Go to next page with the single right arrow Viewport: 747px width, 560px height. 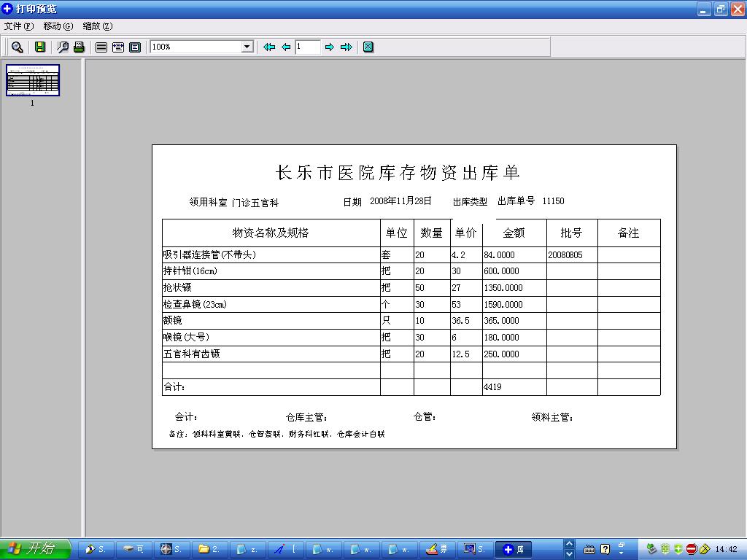pyautogui.click(x=329, y=47)
